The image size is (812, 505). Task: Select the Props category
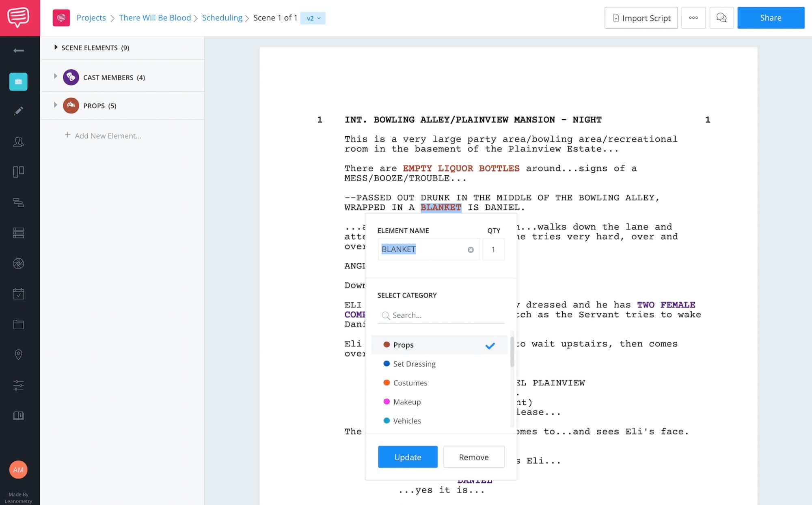439,345
